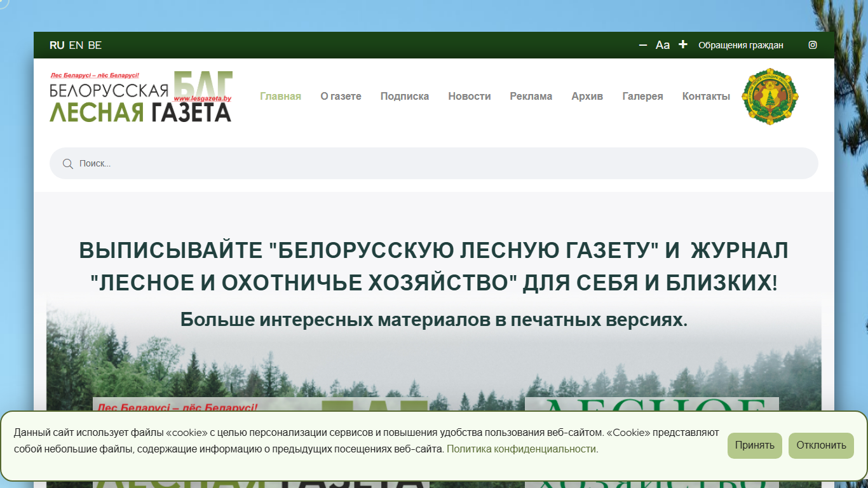Decline cookies with Отклонить button
The height and width of the screenshot is (488, 868).
pos(822,445)
